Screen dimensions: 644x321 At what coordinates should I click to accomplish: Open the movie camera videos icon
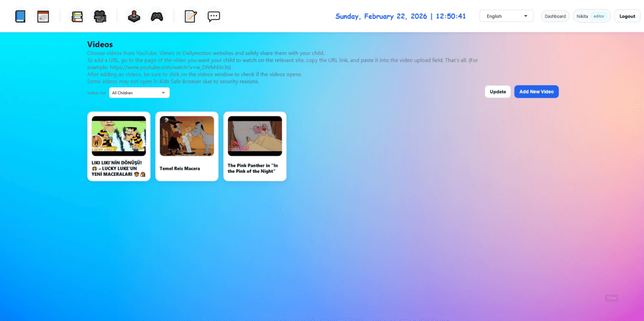click(100, 16)
